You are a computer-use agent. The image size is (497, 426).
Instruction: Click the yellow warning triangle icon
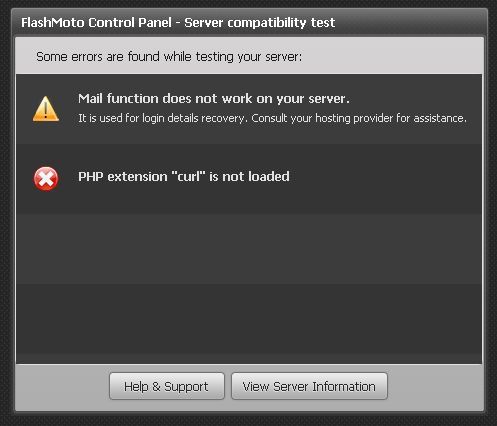[x=46, y=109]
